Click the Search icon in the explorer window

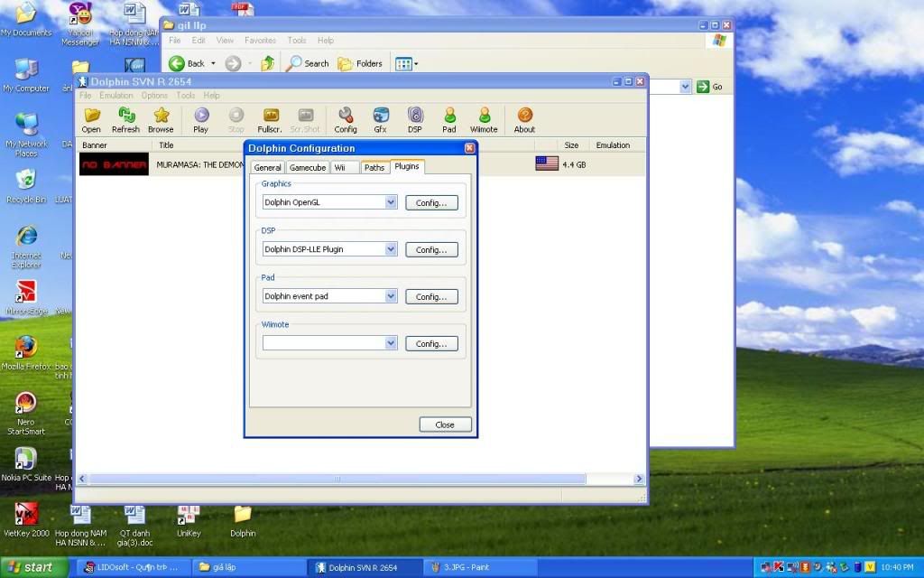[x=307, y=63]
